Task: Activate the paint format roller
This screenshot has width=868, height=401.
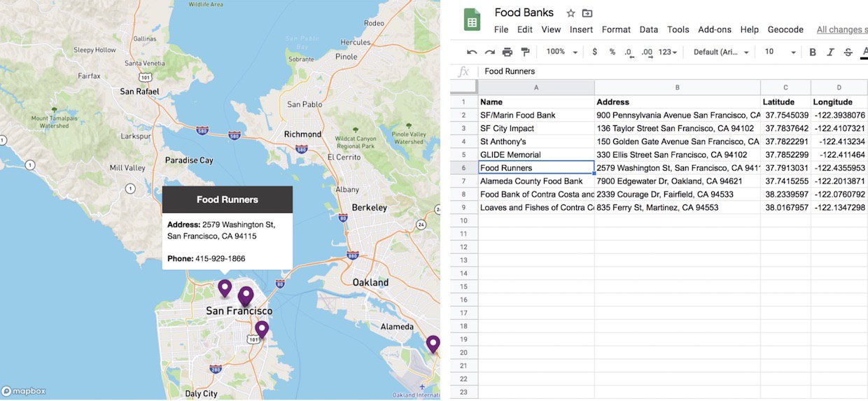Action: click(525, 52)
